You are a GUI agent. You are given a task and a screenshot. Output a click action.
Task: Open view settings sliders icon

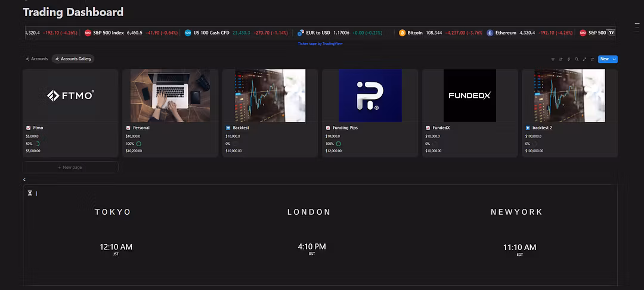click(592, 59)
